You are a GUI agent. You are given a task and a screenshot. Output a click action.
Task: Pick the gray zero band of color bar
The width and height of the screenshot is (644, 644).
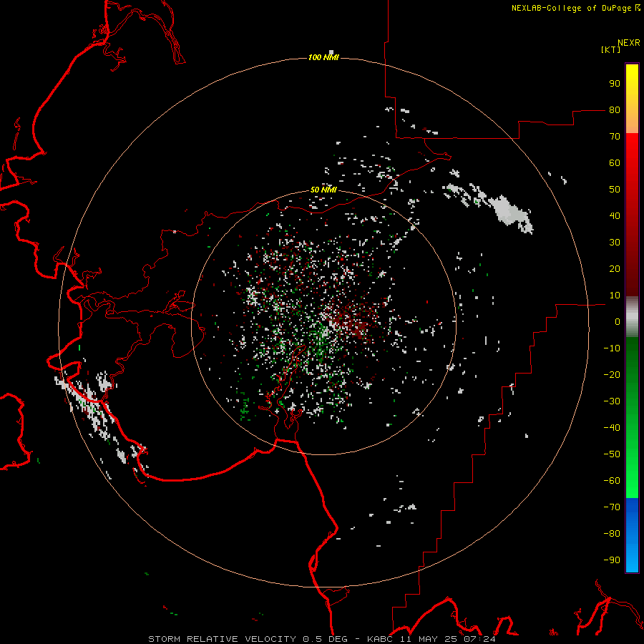coord(632,317)
